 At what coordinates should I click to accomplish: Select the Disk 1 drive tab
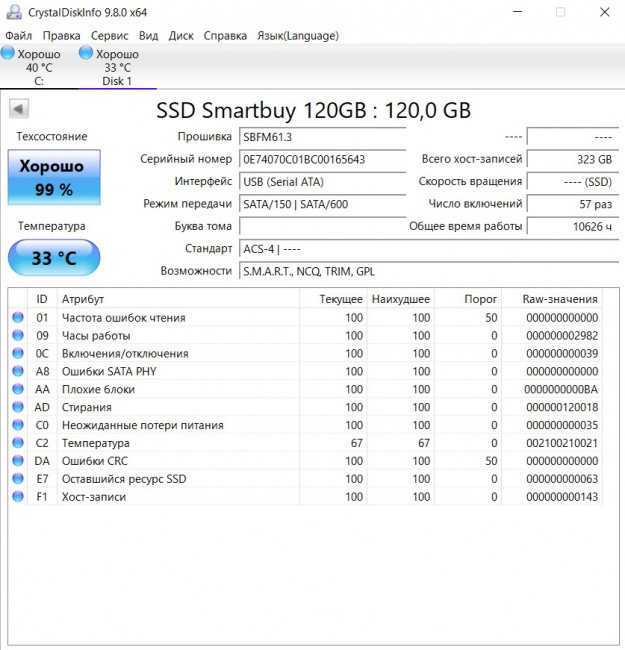click(x=117, y=66)
